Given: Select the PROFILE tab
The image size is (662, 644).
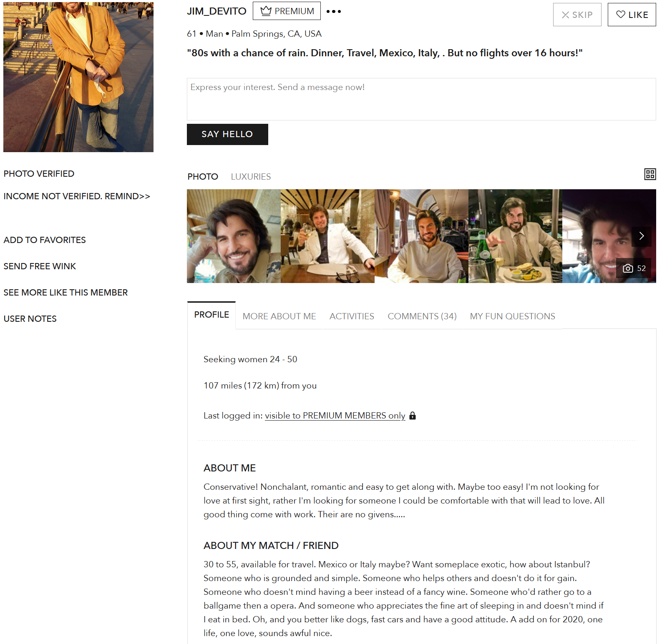Looking at the screenshot, I should pos(211,315).
